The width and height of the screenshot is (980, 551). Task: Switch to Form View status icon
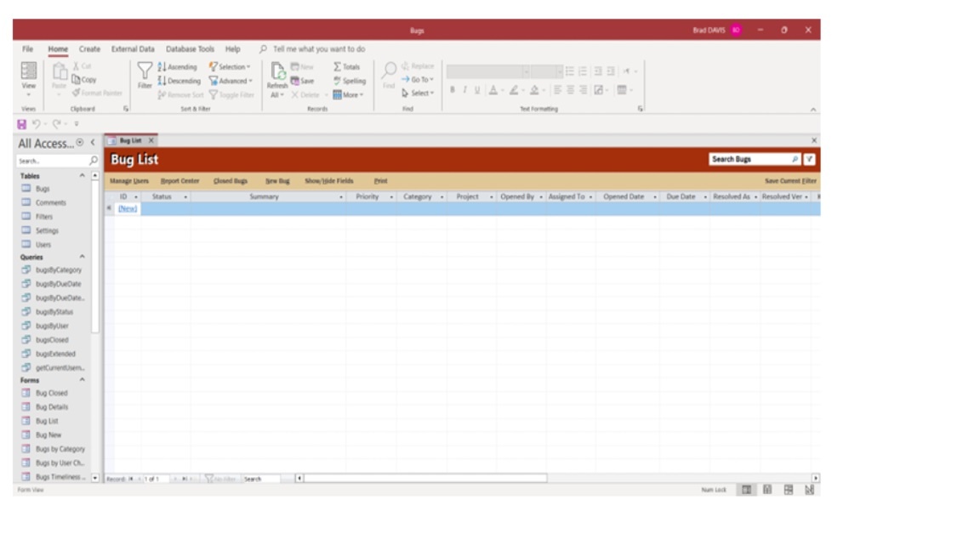(746, 490)
